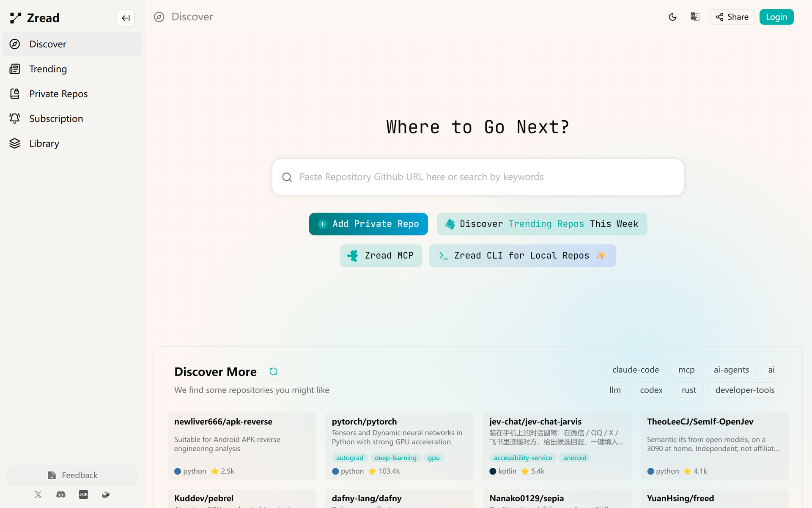The image size is (812, 508).
Task: Filter by the claude-code tag
Action: (635, 370)
